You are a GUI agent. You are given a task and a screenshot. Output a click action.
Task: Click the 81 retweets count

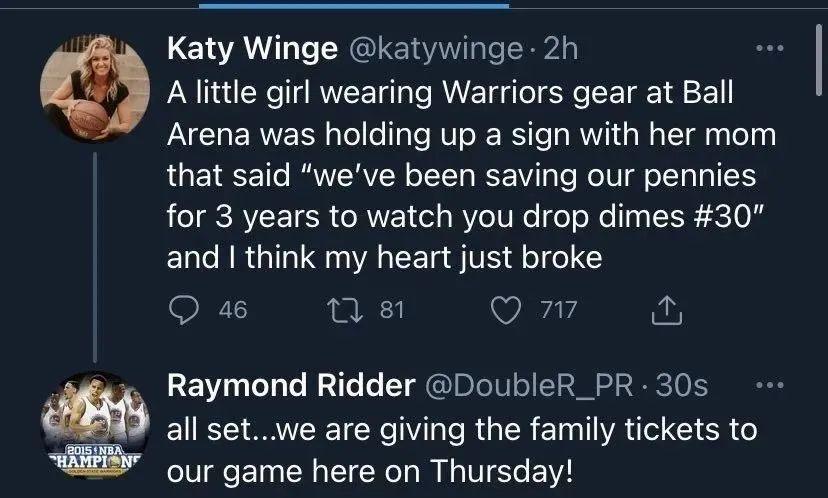pos(392,310)
